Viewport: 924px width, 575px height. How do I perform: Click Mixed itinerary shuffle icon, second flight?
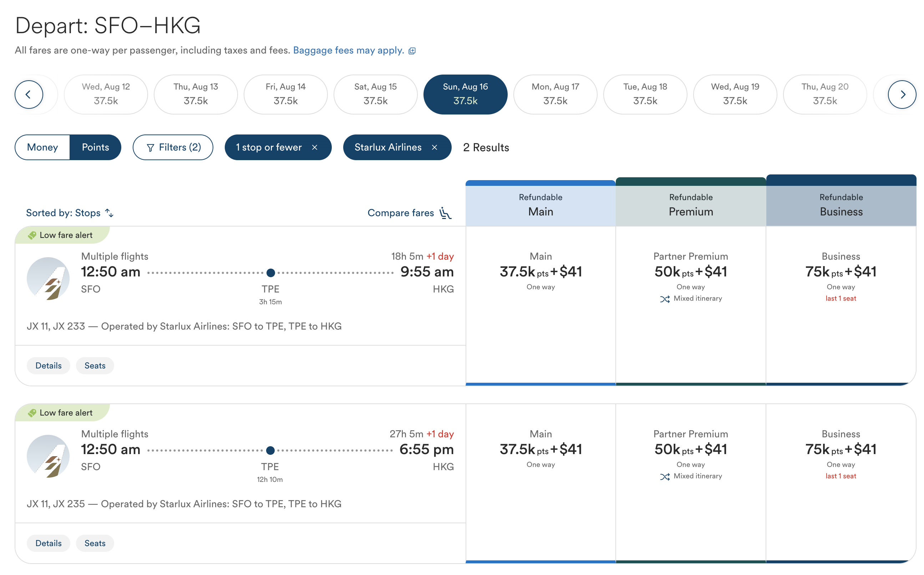pos(665,477)
